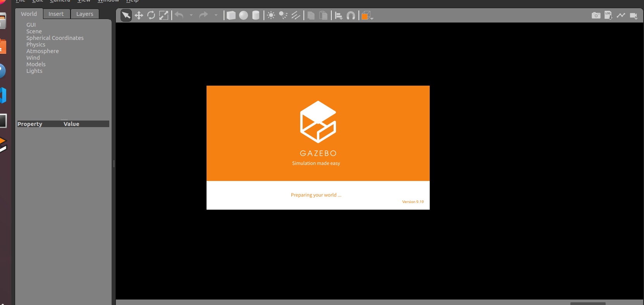The height and width of the screenshot is (305, 644).
Task: Select Atmosphere in the world tree
Action: pyautogui.click(x=43, y=51)
